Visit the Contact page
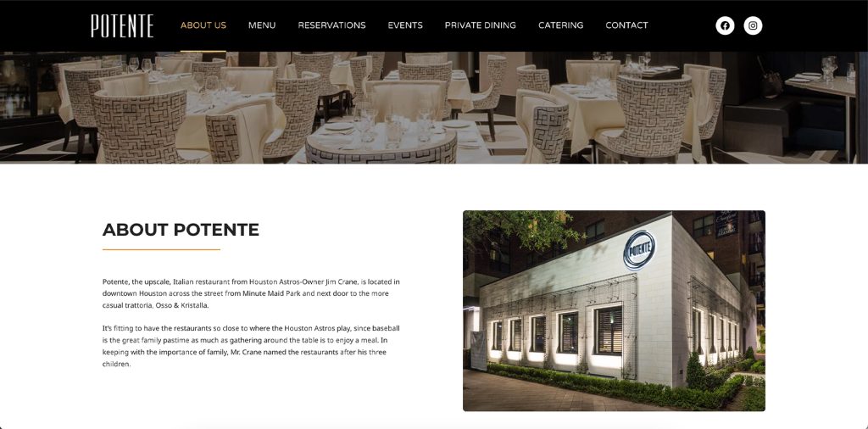Viewport: 868px width, 429px height. [626, 25]
